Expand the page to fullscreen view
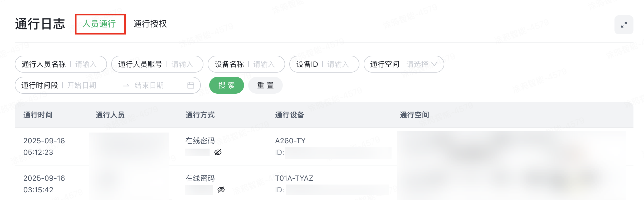Screen dimensions: 644x200 [624, 25]
